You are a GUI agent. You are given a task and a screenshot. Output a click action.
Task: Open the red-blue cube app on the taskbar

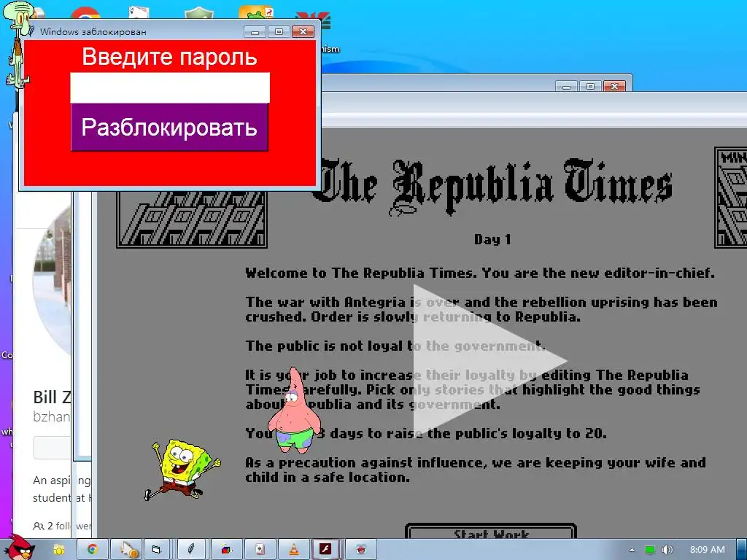pyautogui.click(x=226, y=550)
